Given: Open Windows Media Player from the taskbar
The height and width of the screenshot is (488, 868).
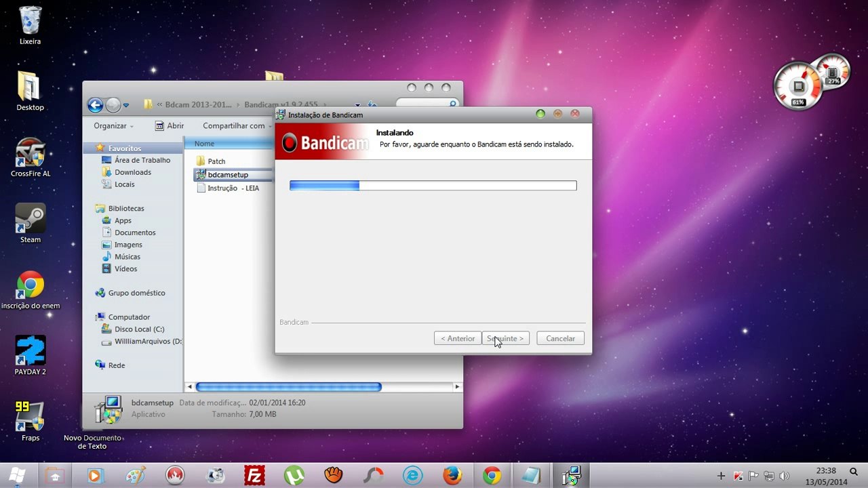Looking at the screenshot, I should pos(94,476).
